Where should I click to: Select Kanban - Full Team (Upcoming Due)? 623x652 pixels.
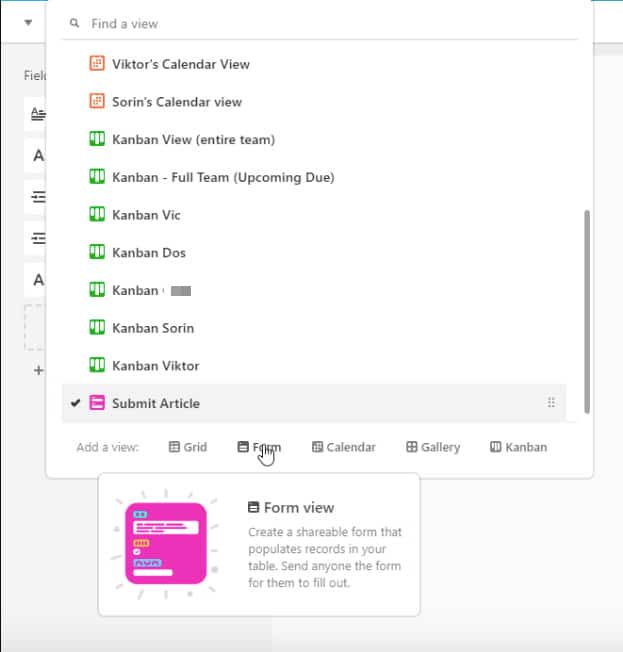[x=222, y=178]
